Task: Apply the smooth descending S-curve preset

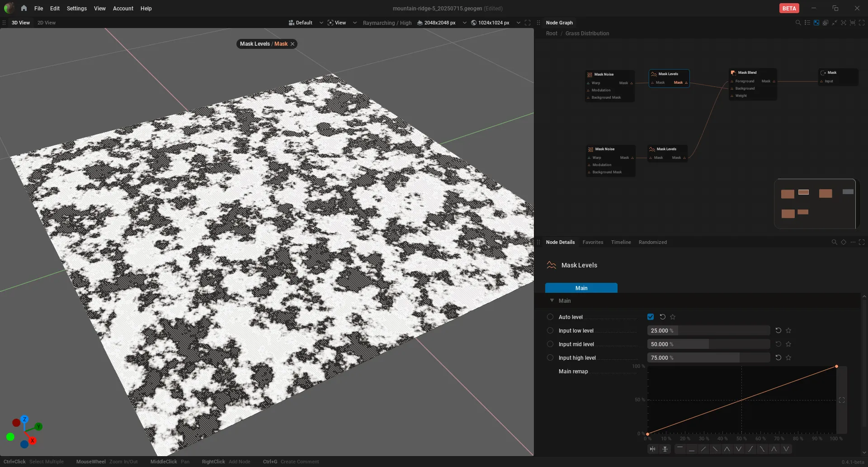Action: coord(762,449)
